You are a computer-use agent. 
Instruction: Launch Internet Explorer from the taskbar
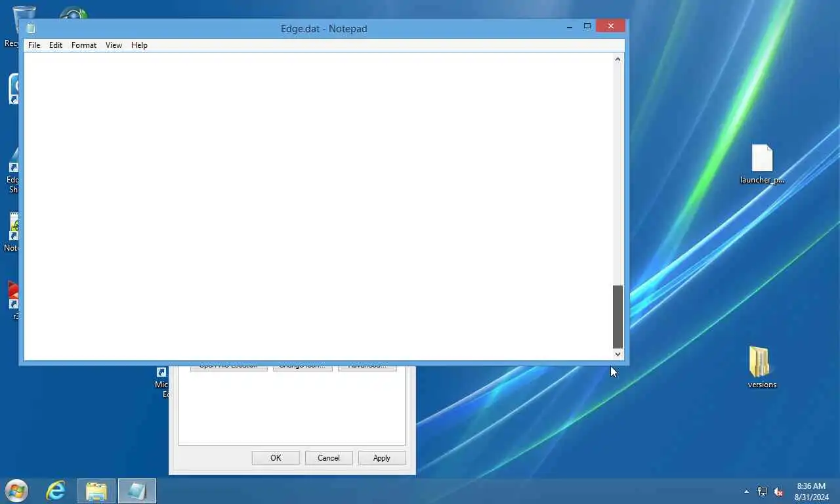click(56, 491)
